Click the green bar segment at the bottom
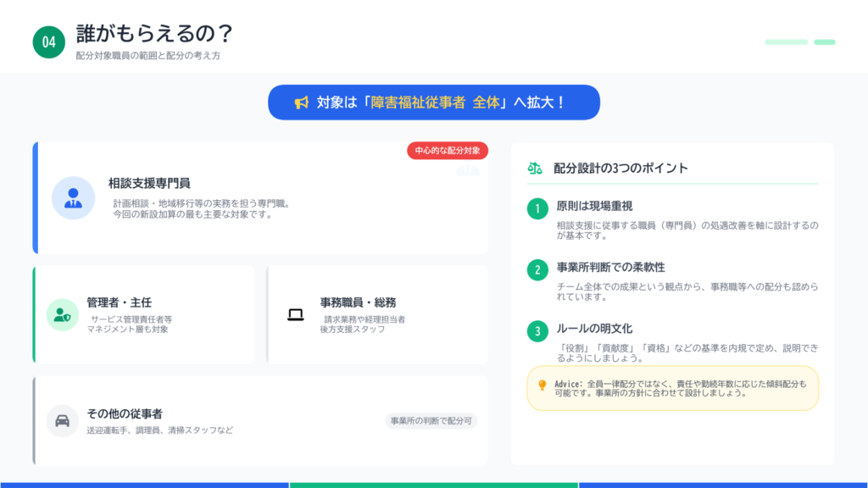The image size is (868, 488). tap(434, 485)
